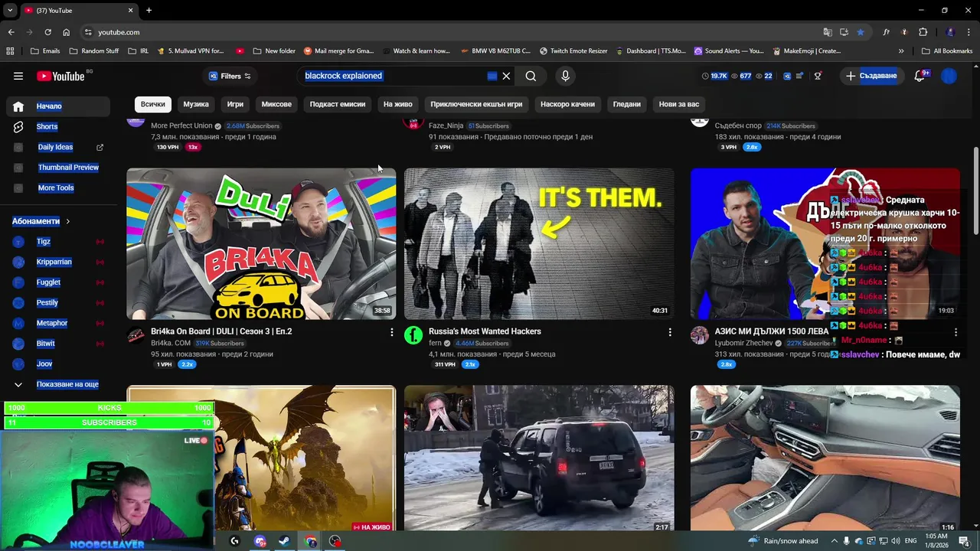
Task: Open Thumbnail Preview in the sidebar
Action: click(x=68, y=168)
